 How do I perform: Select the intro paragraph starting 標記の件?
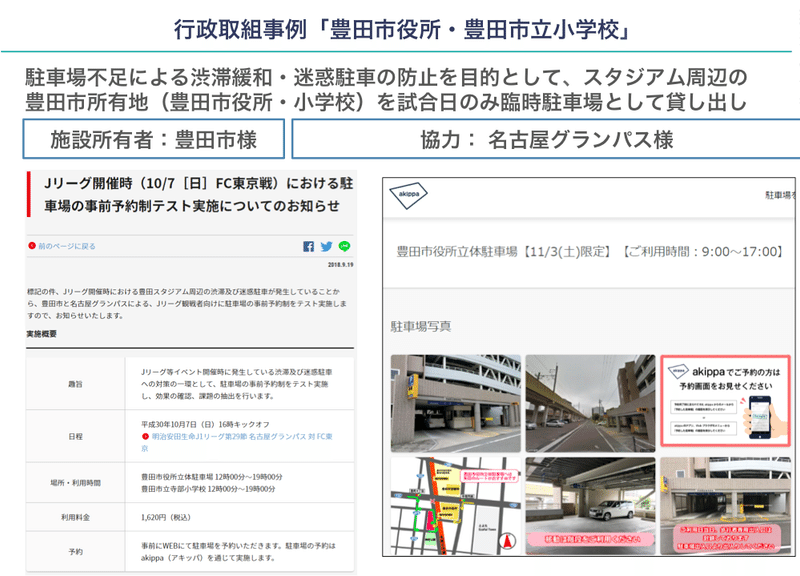187,304
